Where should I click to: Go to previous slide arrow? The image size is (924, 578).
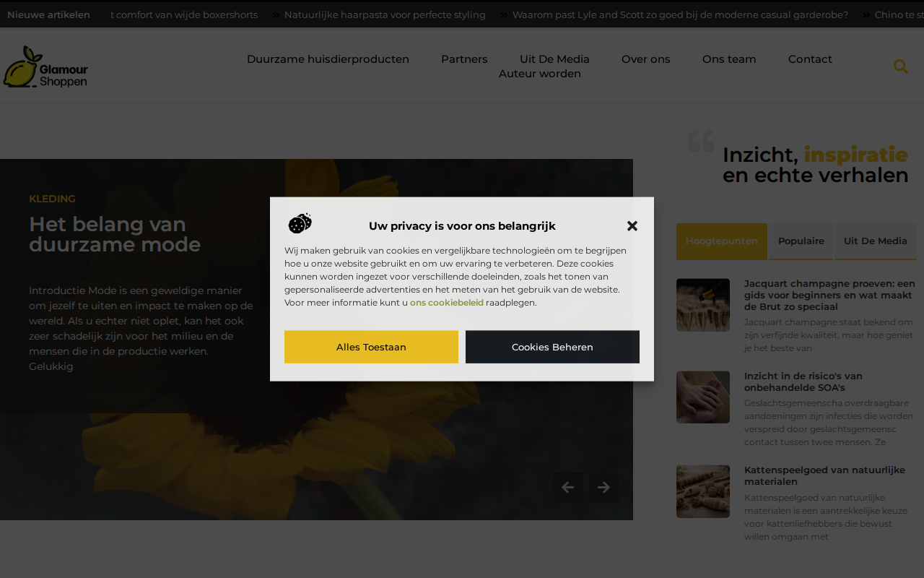[x=568, y=488]
